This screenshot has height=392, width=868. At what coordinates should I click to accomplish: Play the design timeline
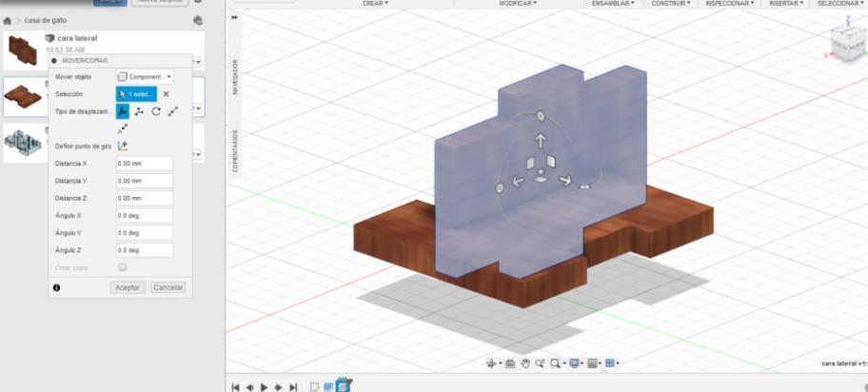click(264, 387)
